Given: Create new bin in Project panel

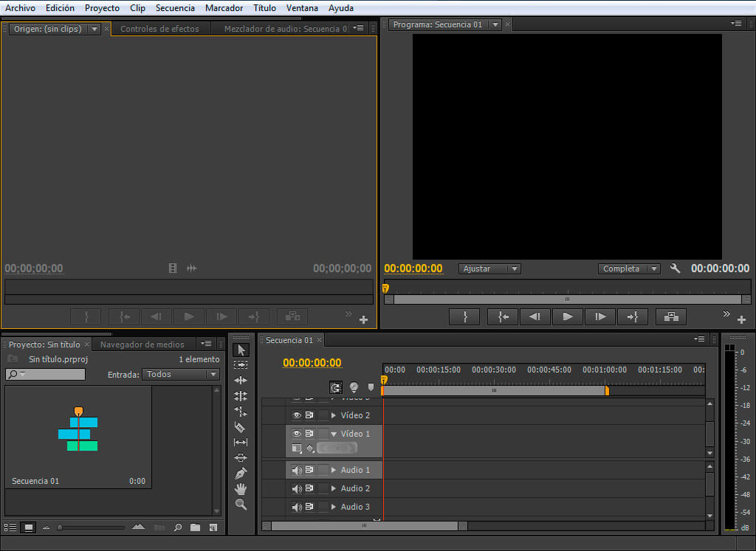Looking at the screenshot, I should click(195, 527).
